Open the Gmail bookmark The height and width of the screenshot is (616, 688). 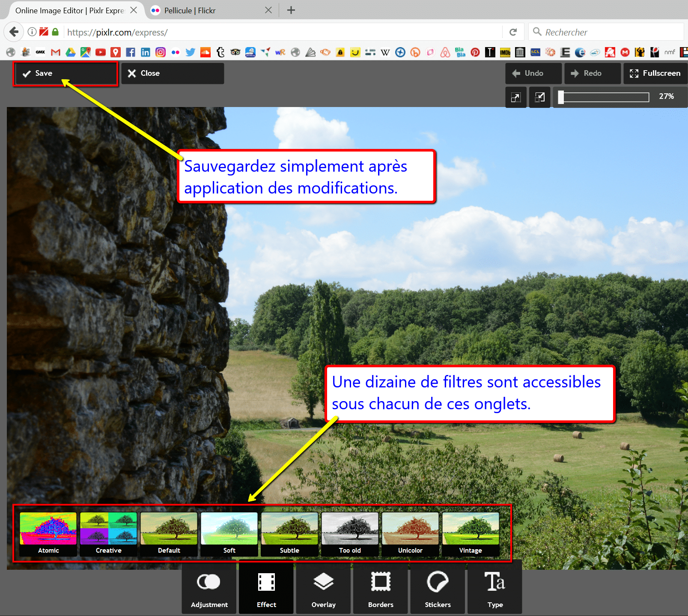(x=55, y=52)
